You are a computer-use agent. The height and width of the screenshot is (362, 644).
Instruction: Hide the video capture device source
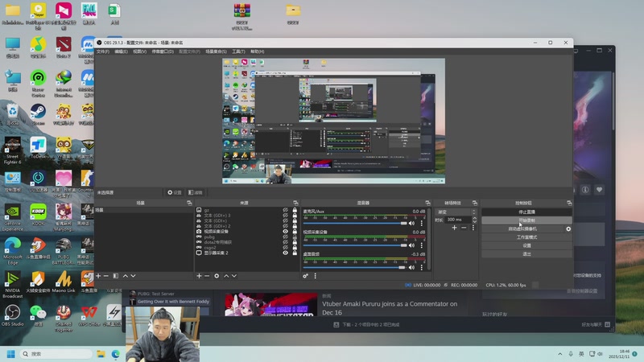coord(286,232)
